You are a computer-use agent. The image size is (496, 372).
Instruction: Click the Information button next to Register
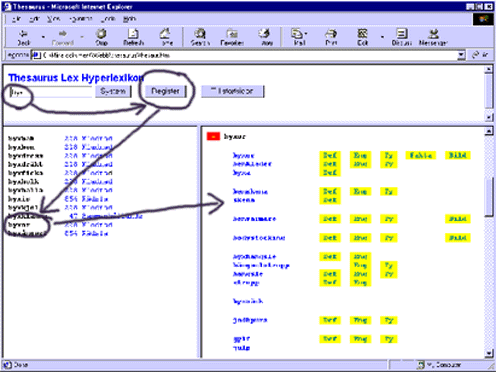coord(233,91)
